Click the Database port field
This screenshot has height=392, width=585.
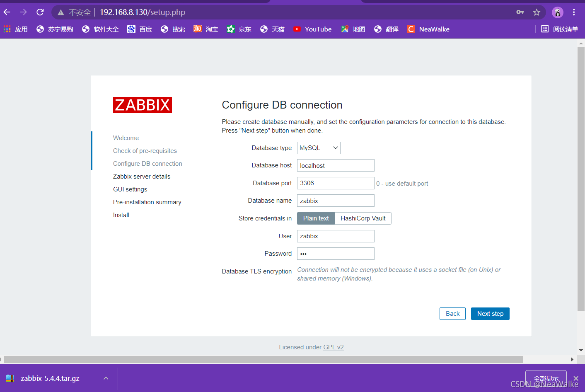coord(336,183)
